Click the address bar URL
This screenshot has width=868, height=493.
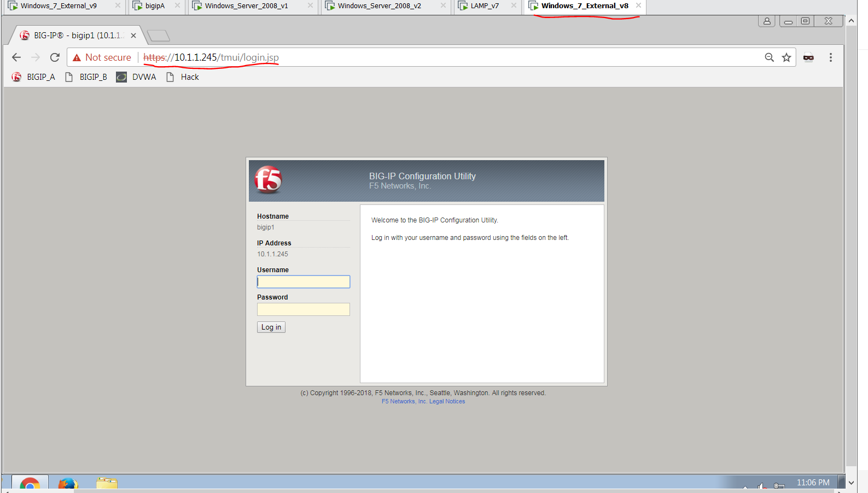click(211, 57)
